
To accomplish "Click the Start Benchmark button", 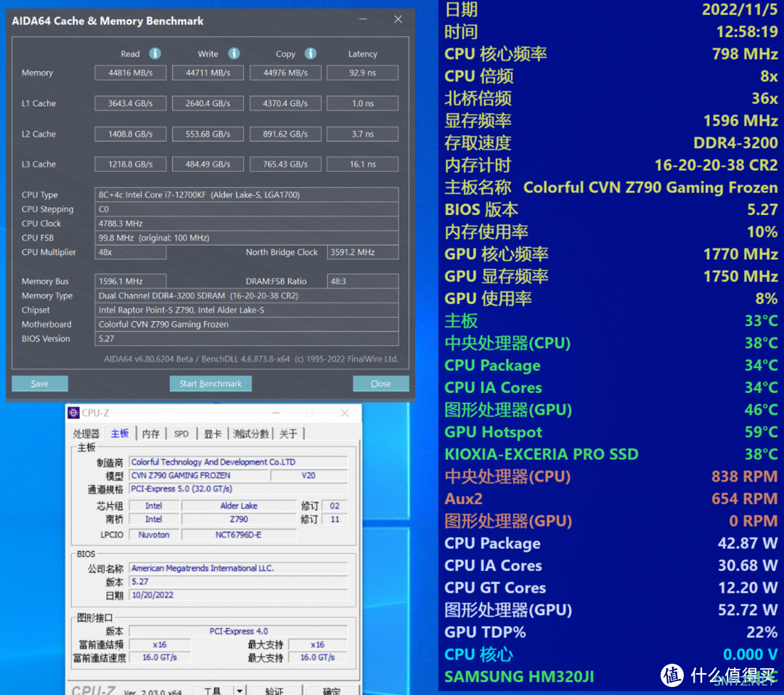I will pyautogui.click(x=211, y=383).
